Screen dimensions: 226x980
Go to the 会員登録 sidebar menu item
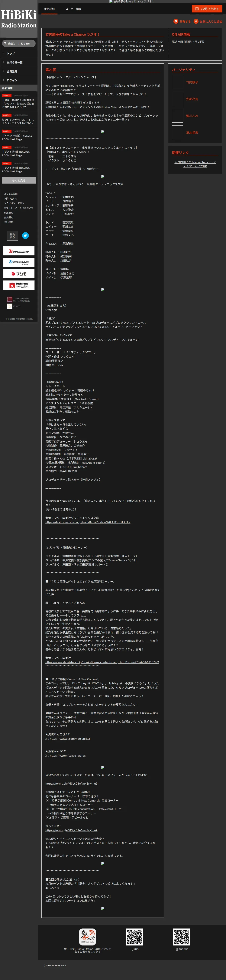19,71
